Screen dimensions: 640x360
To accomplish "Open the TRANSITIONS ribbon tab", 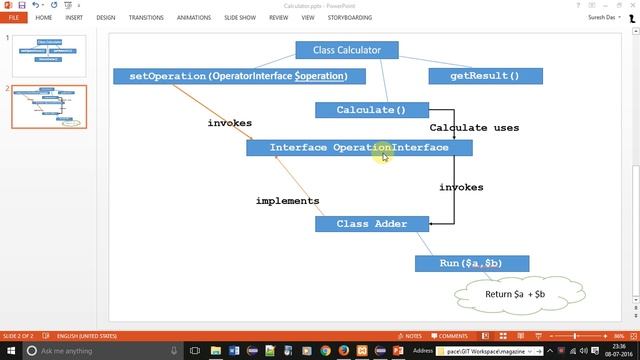I will pos(146,18).
